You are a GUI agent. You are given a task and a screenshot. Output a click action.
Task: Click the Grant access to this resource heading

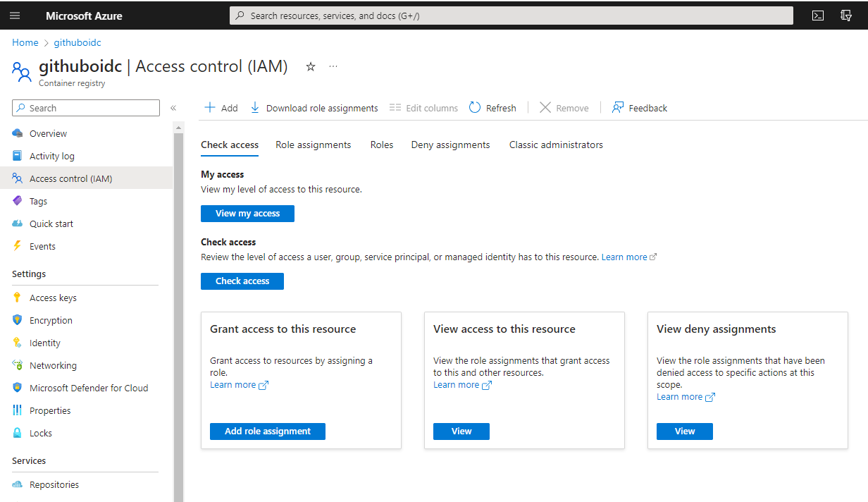click(283, 329)
